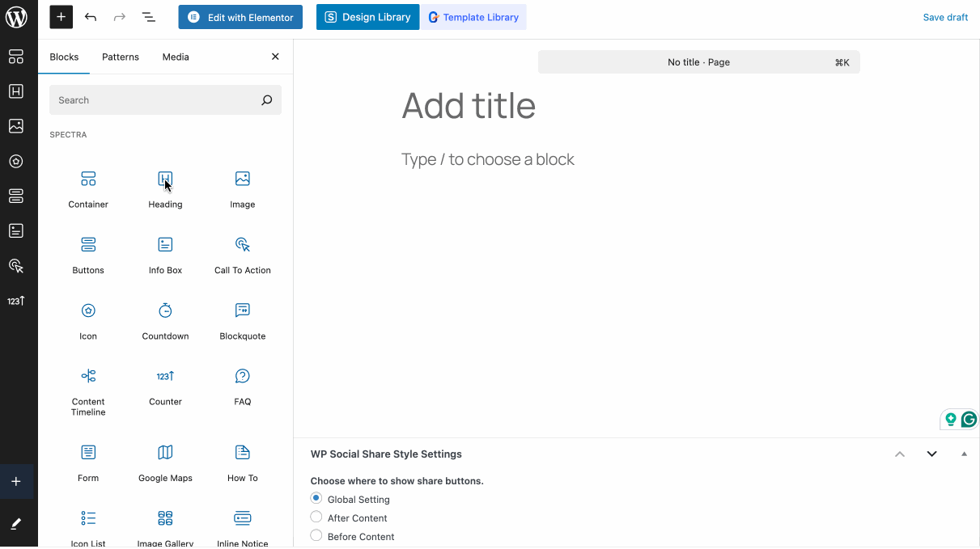Move the WP Social Share panel up
Viewport: 980px width, 549px height.
tap(900, 454)
